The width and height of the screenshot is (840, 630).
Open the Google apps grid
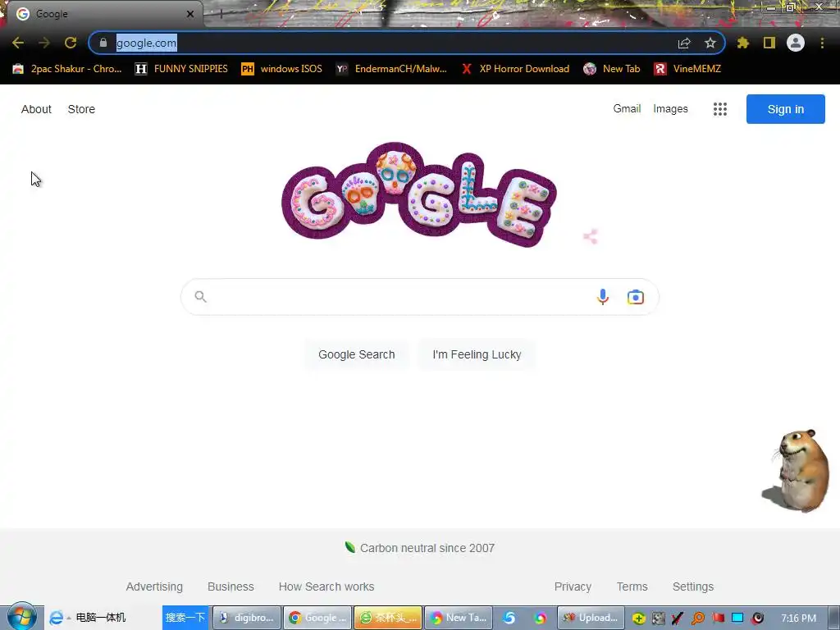pyautogui.click(x=720, y=109)
